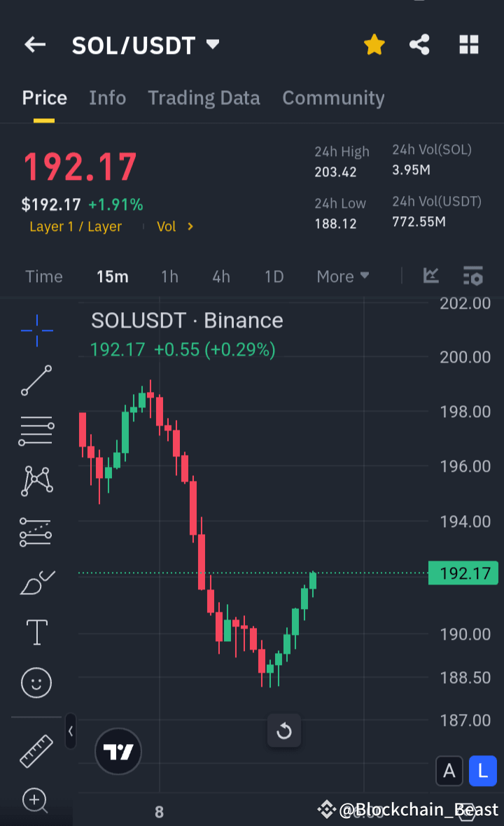
Task: Select the trend line drawing tool
Action: pos(36,381)
